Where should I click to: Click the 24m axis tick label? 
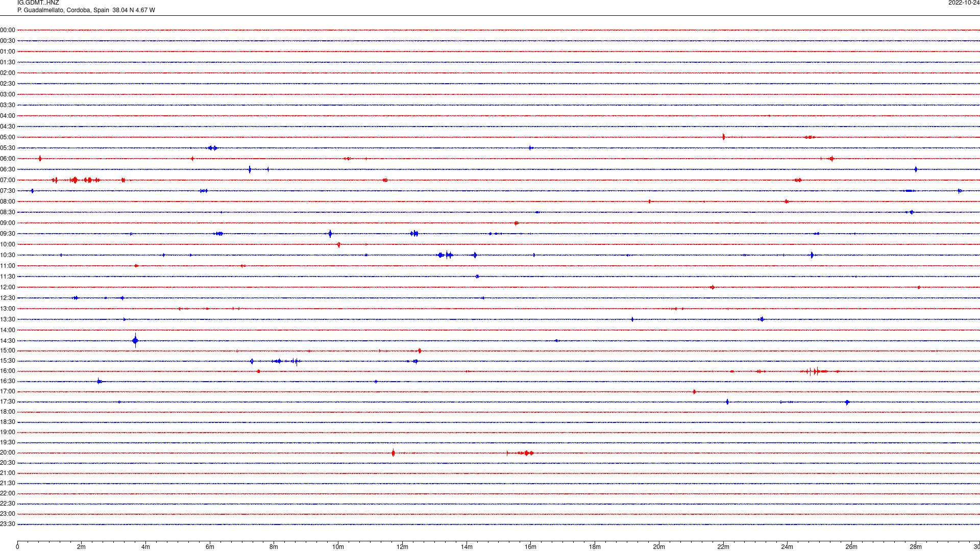[787, 547]
